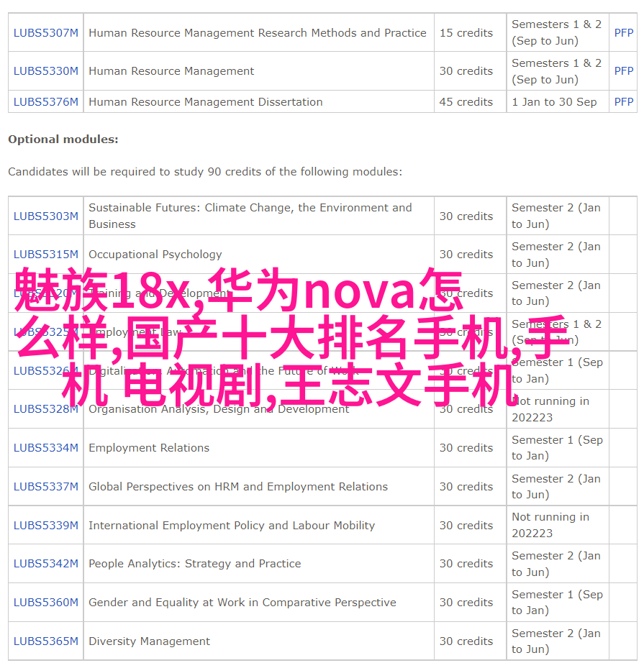Open the LUBS5339M module link

tap(46, 525)
